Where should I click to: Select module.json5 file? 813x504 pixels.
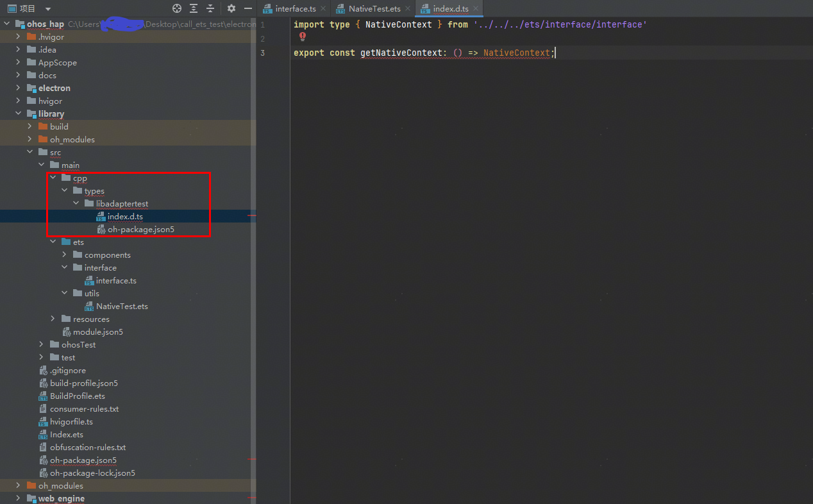pyautogui.click(x=98, y=332)
